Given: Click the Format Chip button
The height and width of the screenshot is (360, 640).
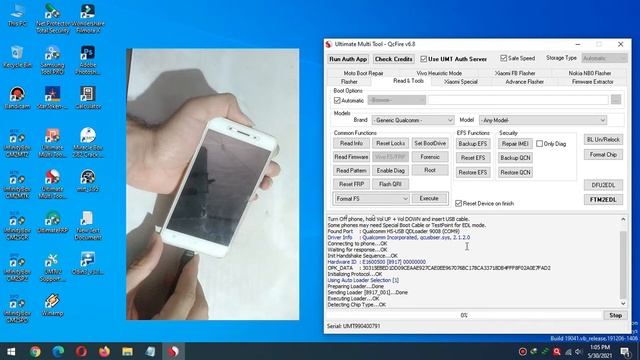Looking at the screenshot, I should pyautogui.click(x=603, y=155).
